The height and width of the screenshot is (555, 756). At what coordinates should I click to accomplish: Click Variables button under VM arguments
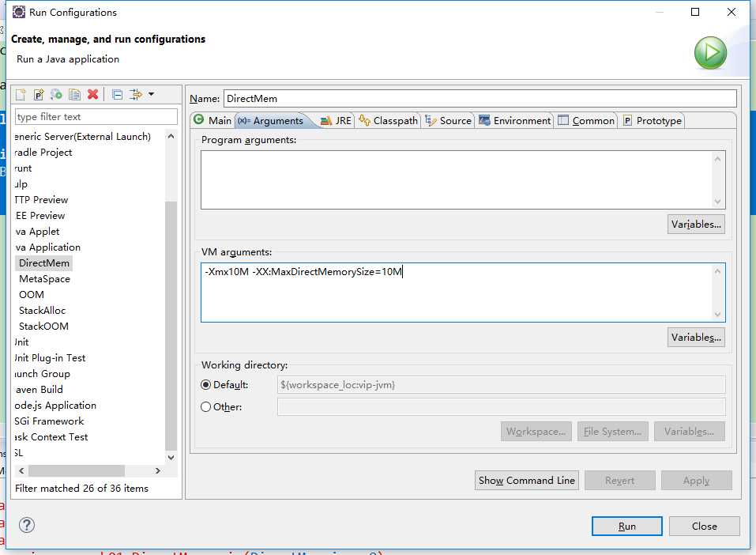click(696, 338)
